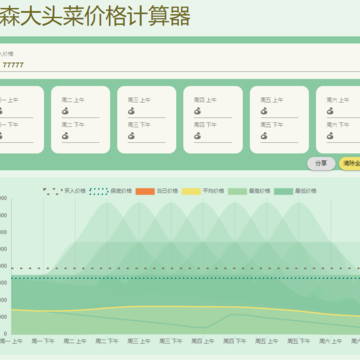Click the 周四 上午 chart axis label
360x360 pixels.
203,341
